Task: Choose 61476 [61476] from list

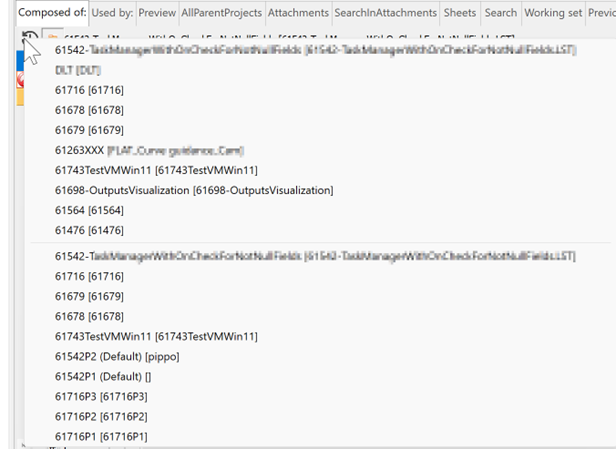Action: tap(89, 231)
